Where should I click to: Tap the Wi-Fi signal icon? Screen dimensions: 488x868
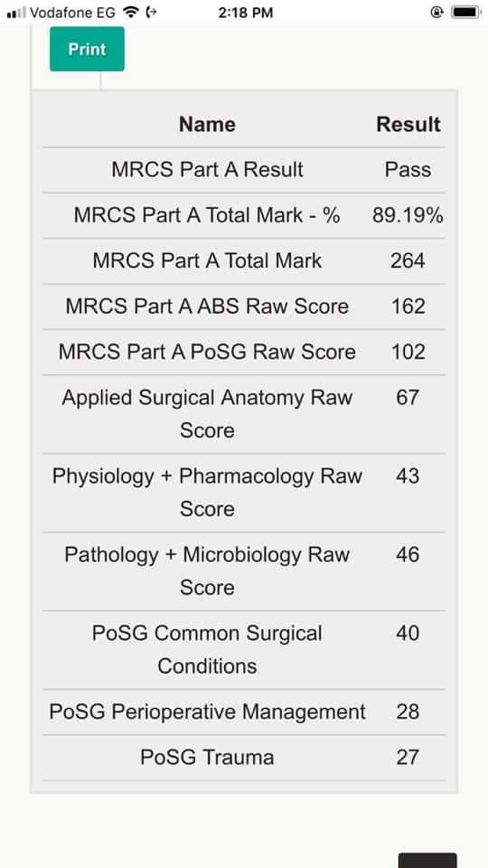130,12
